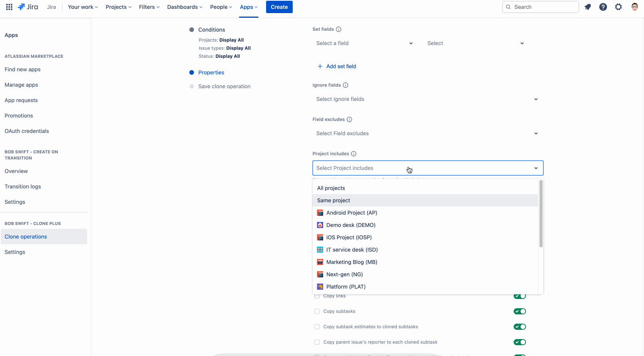The width and height of the screenshot is (644, 356).
Task: Click the Project includes info icon
Action: [354, 154]
